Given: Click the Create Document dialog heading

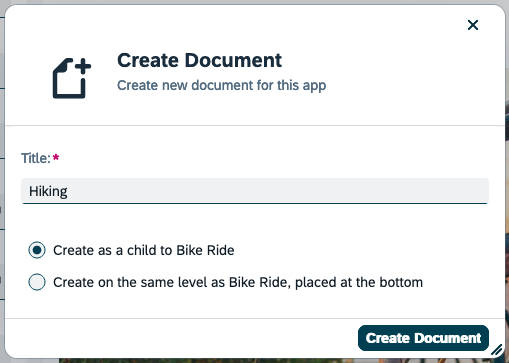Looking at the screenshot, I should tap(199, 60).
